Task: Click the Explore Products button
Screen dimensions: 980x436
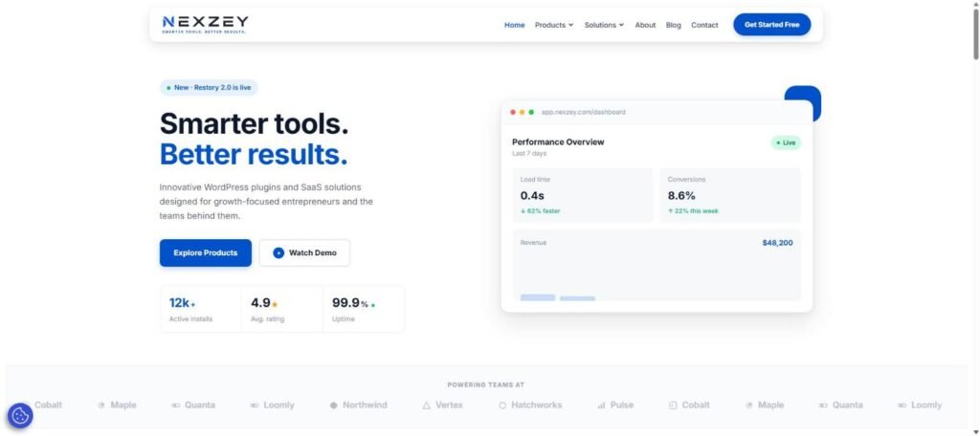Action: (206, 253)
